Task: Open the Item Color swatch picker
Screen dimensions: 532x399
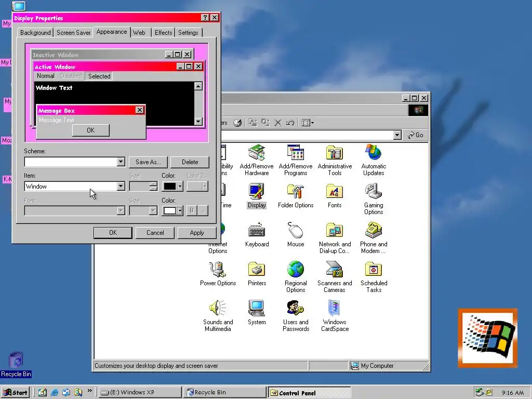Action: tap(172, 187)
